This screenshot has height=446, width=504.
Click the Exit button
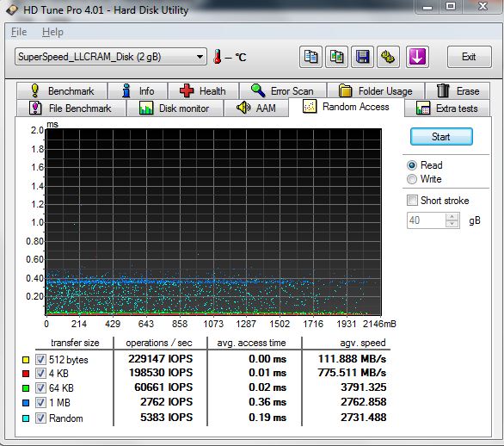469,57
